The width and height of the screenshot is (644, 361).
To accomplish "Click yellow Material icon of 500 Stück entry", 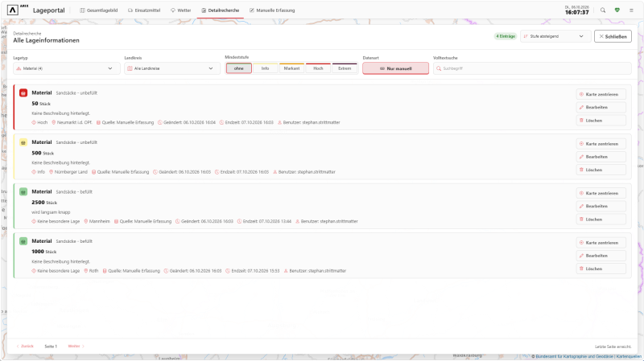I will pos(23,142).
